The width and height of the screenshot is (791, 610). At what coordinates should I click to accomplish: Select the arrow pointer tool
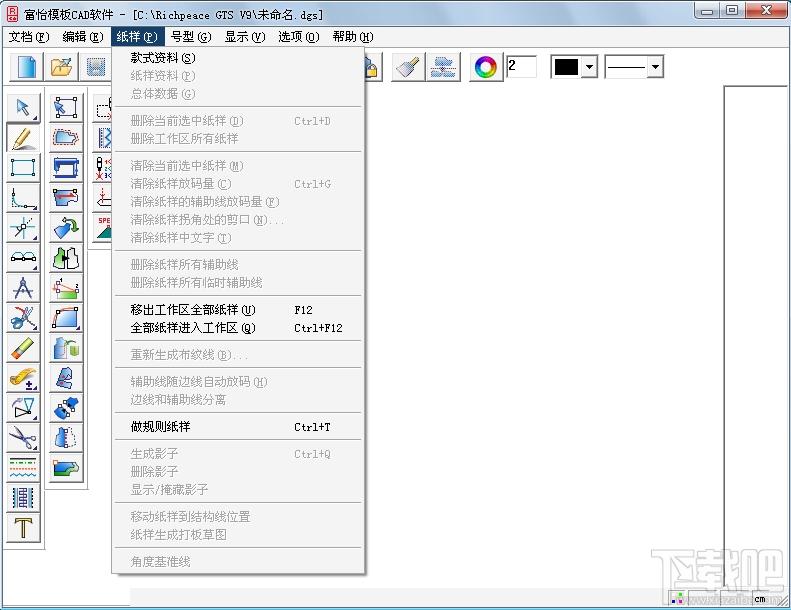[x=23, y=107]
